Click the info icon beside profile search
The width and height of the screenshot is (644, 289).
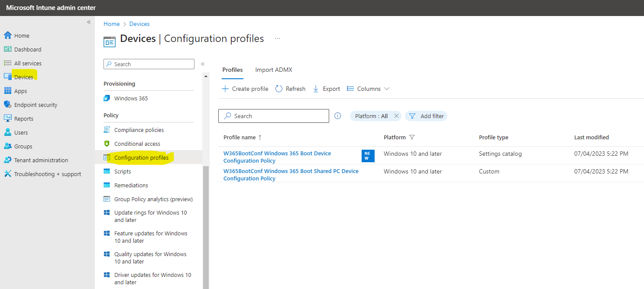(338, 116)
